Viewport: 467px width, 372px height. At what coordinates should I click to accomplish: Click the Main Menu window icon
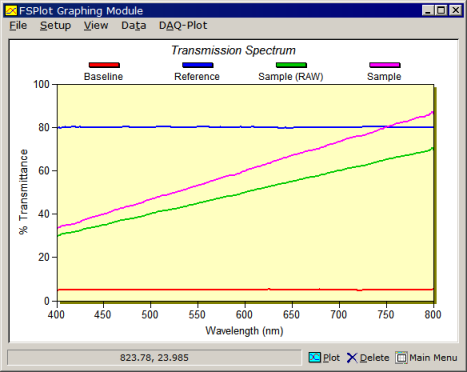pos(401,358)
